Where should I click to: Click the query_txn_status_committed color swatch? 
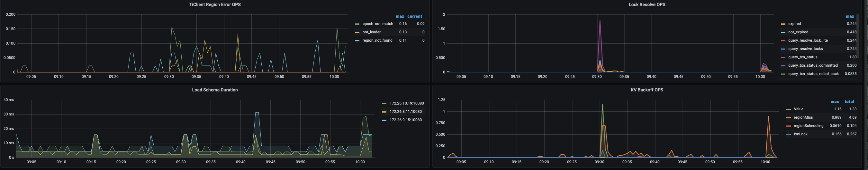(783, 66)
